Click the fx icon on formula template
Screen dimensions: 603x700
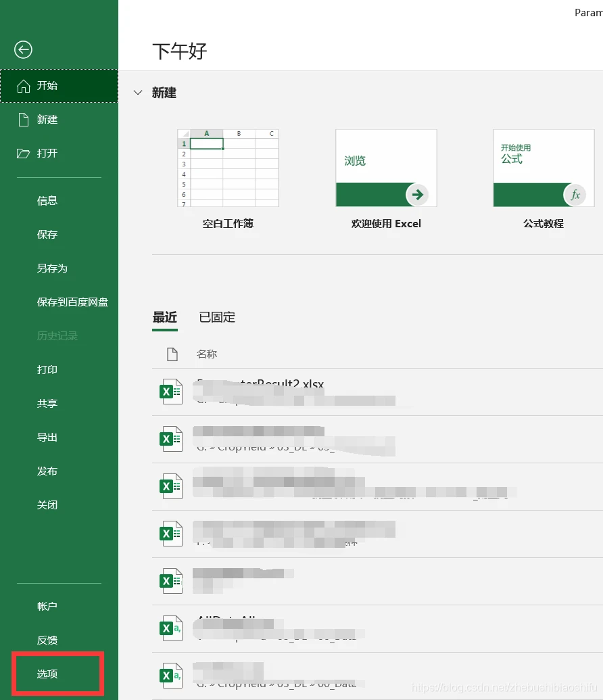[x=575, y=195]
